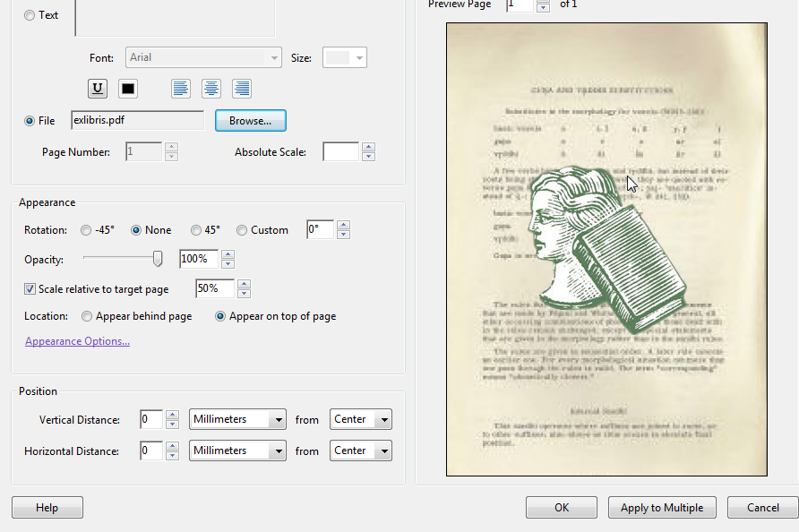Open Horizontal Distance from Center dropdown

click(361, 451)
